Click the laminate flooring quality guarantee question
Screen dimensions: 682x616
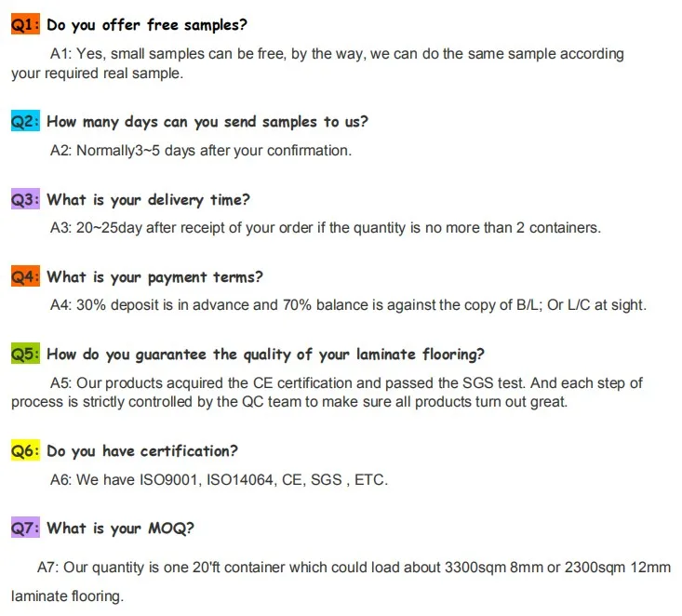click(265, 354)
